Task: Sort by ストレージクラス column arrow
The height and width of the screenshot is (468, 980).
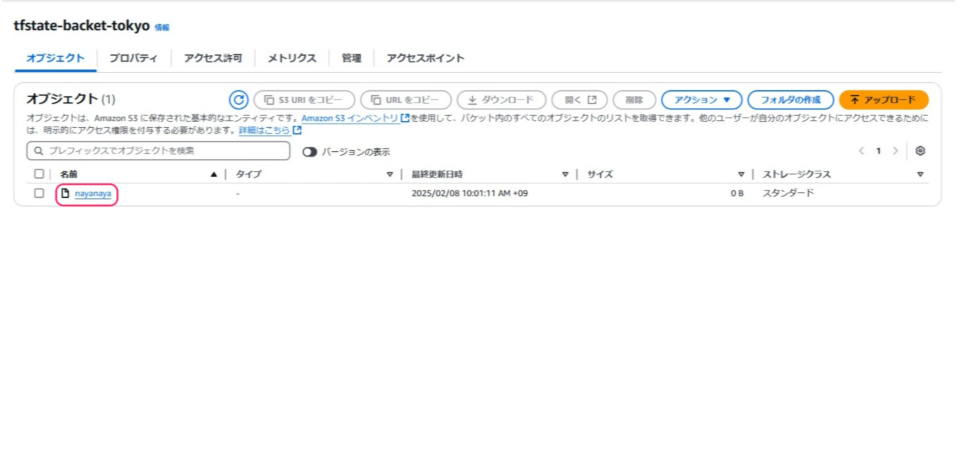Action: [x=920, y=174]
